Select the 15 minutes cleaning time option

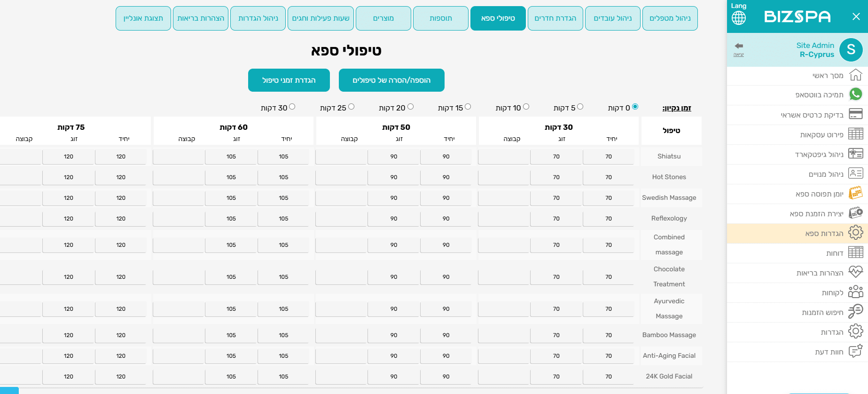pos(468,107)
